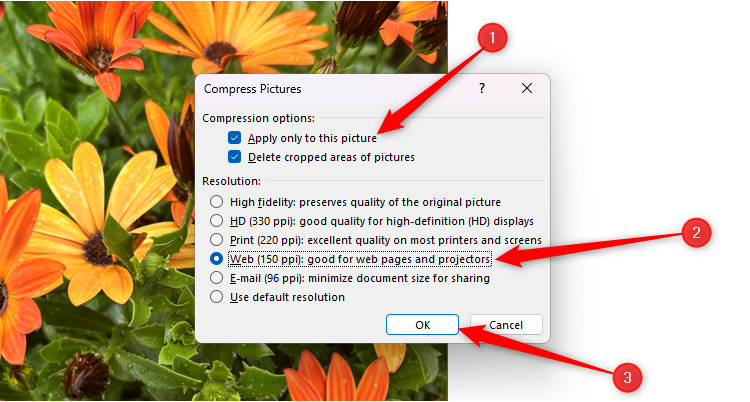750x402 pixels.
Task: Choose E-mail (96 ppi) option
Action: coord(216,278)
